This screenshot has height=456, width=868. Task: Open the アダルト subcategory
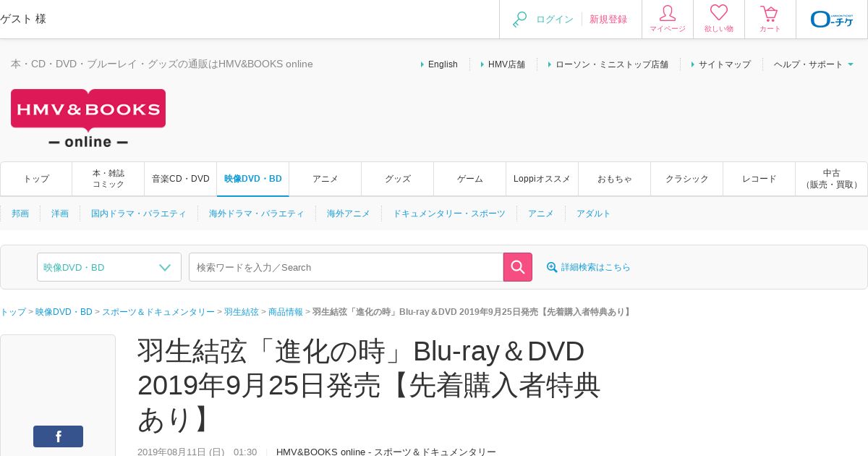coord(594,214)
